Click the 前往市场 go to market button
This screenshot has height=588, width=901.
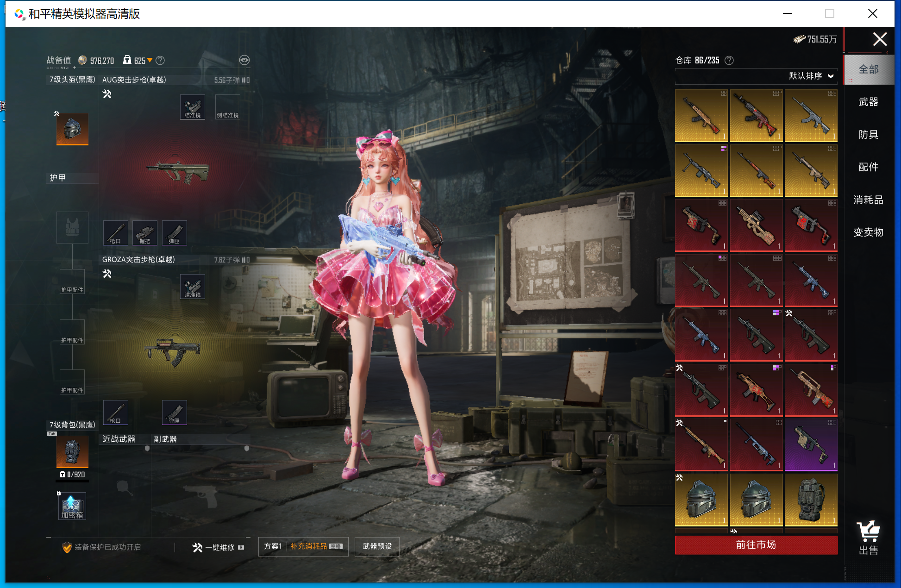pos(756,545)
